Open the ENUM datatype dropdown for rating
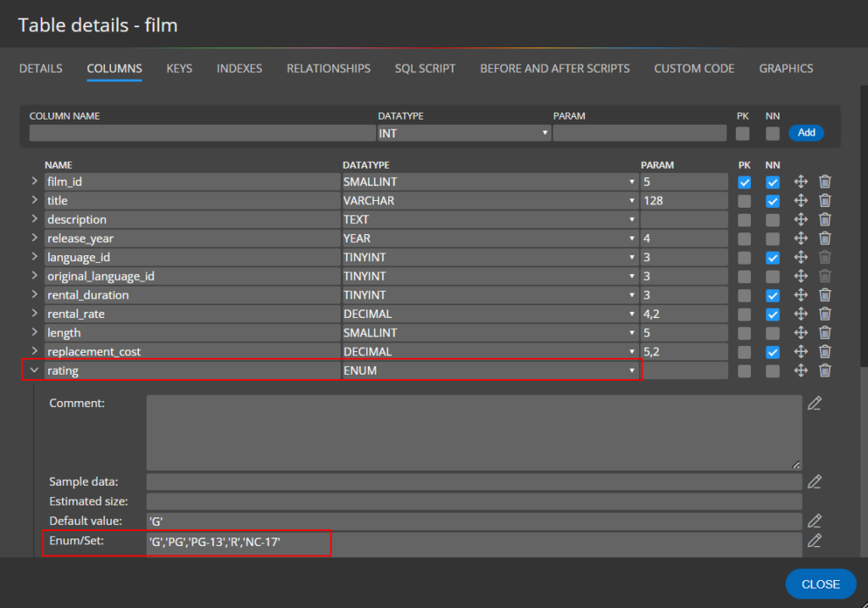 (x=490, y=371)
